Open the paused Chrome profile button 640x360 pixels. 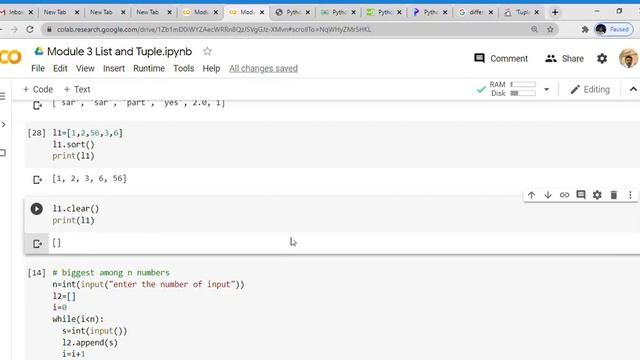613,29
